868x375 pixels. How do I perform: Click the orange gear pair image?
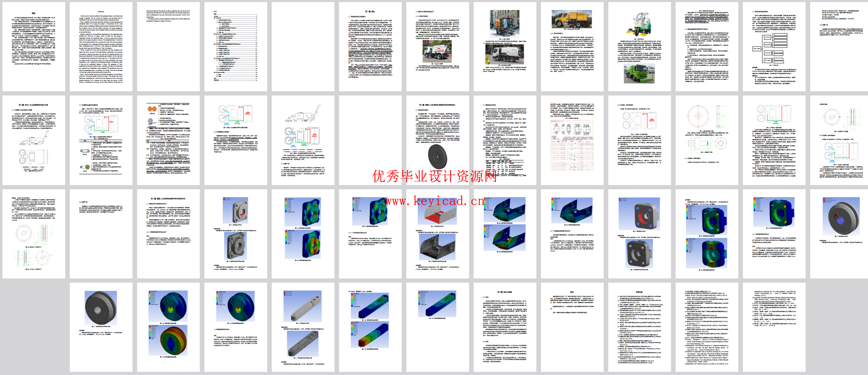[152, 109]
